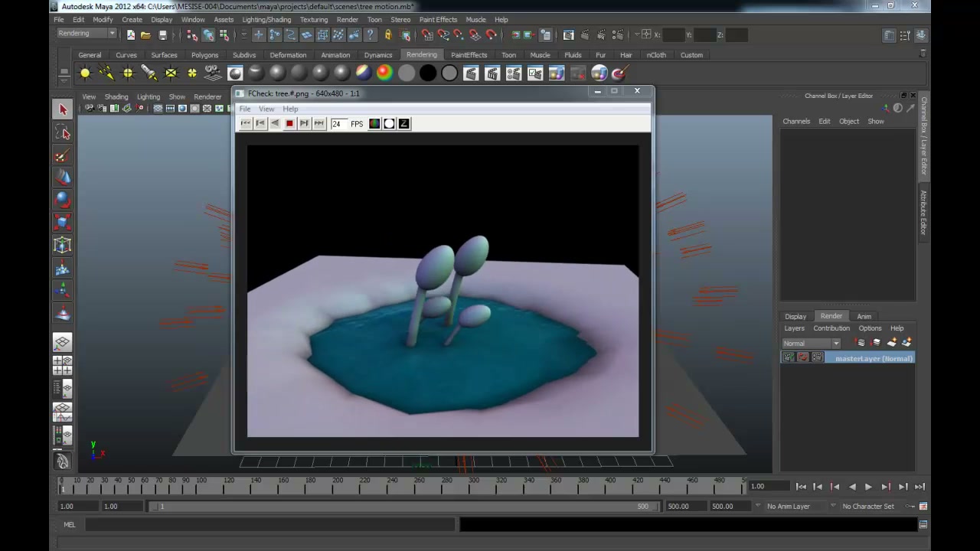Screen dimensions: 980x551
Task: Click the MEL command line input
Action: pos(269,525)
